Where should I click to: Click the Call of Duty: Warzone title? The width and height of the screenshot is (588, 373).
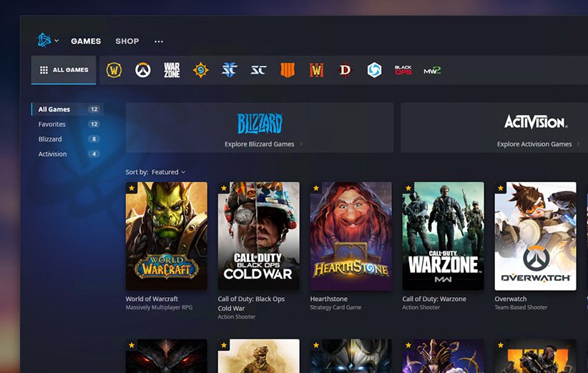click(434, 299)
